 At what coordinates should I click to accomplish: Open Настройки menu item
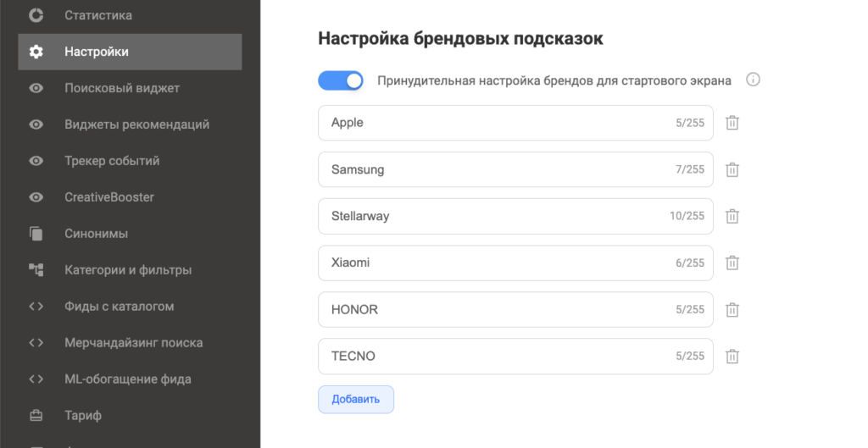pyautogui.click(x=130, y=52)
